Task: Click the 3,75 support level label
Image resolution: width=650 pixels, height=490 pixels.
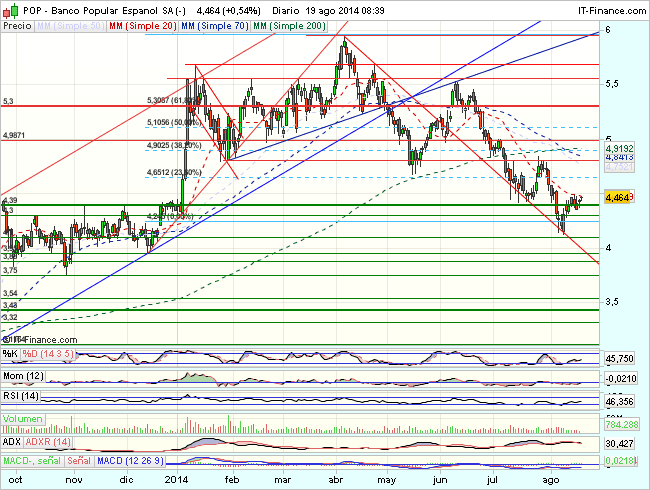Action: 10,270
